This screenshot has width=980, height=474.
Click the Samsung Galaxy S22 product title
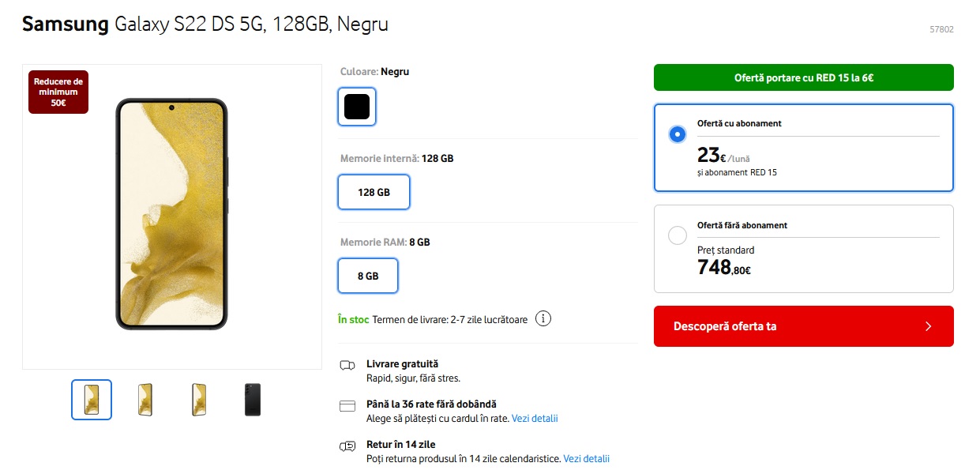tap(205, 24)
